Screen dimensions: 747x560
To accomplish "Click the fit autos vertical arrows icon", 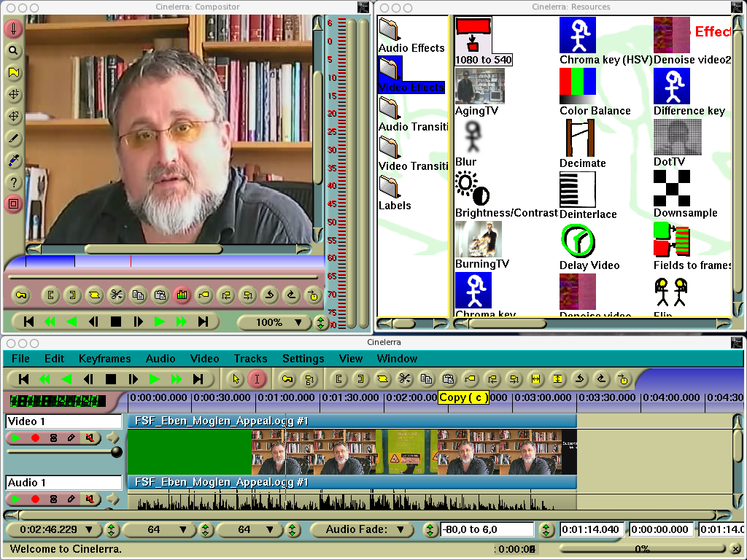I will tap(558, 379).
